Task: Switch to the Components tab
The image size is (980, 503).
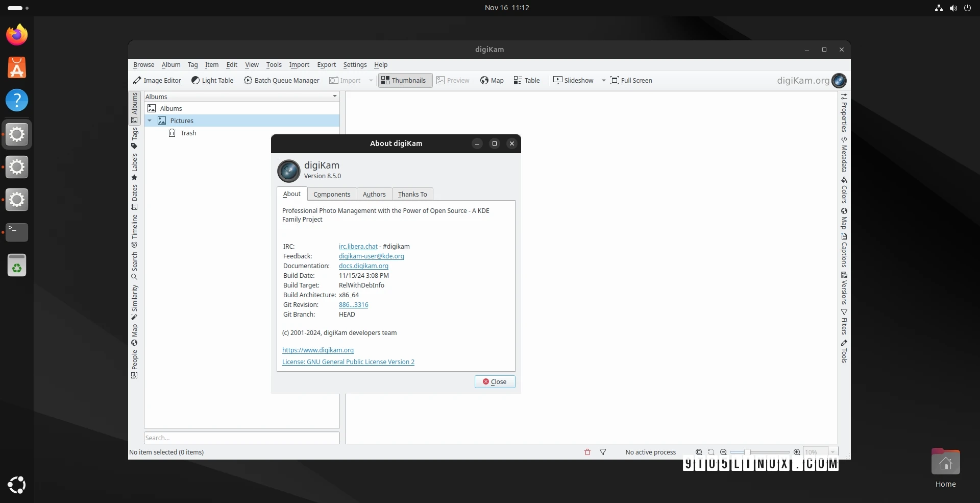Action: 332,194
